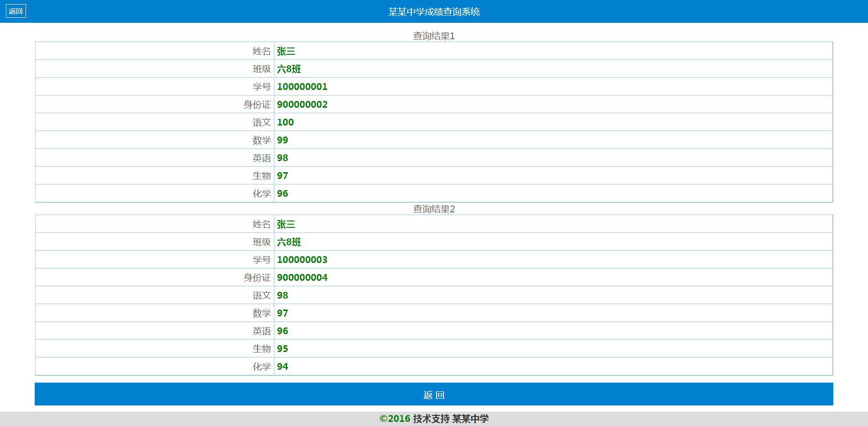Click the second result's 化学 score 94
The height and width of the screenshot is (426, 868).
point(283,367)
